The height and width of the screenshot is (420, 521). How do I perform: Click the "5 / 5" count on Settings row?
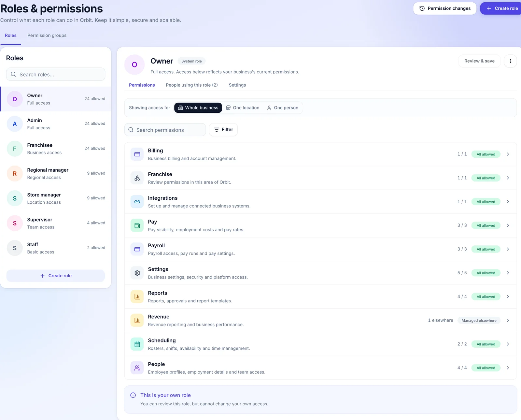tap(462, 273)
